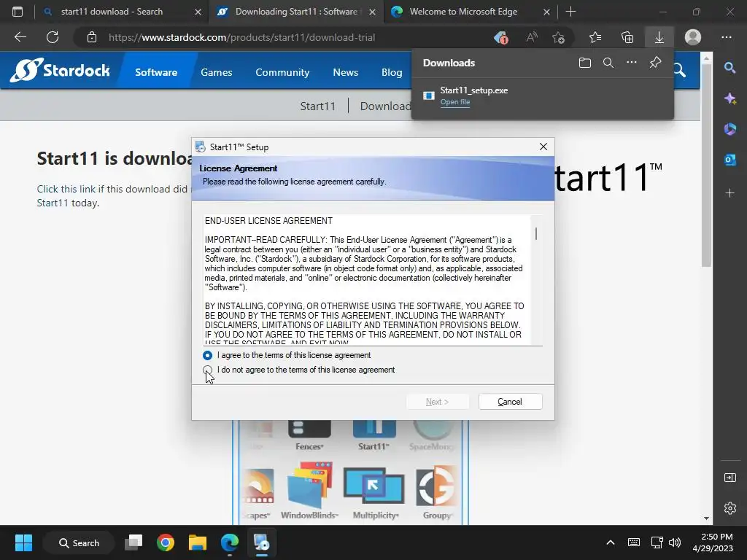The width and height of the screenshot is (747, 560).
Task: Open Microsoft 365 sidebar icon
Action: tap(729, 129)
